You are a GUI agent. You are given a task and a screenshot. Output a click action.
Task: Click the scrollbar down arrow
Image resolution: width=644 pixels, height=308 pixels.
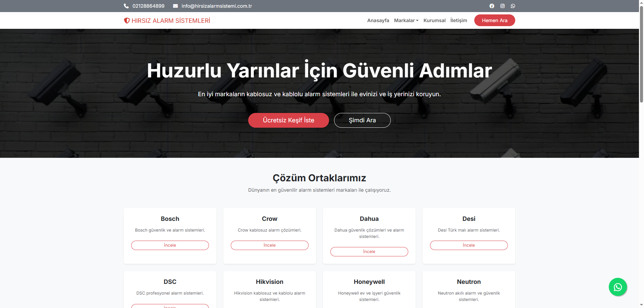[641, 305]
